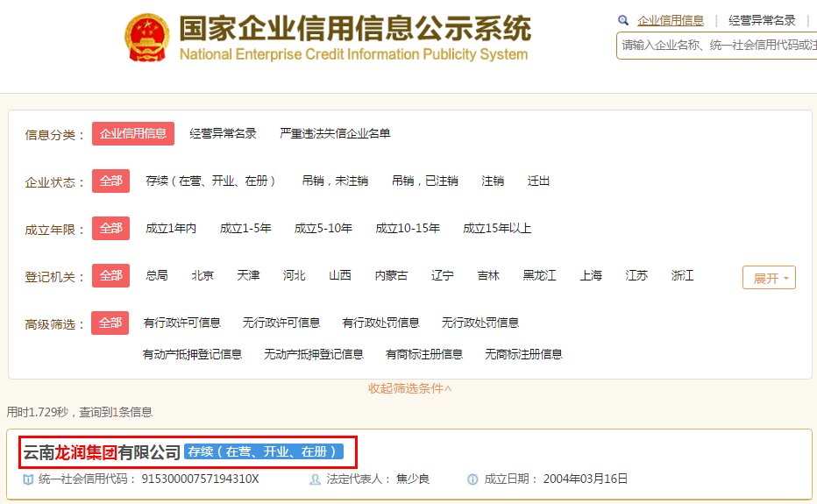The image size is (817, 504).
Task: Choose 天津 registration authority
Action: (x=248, y=275)
